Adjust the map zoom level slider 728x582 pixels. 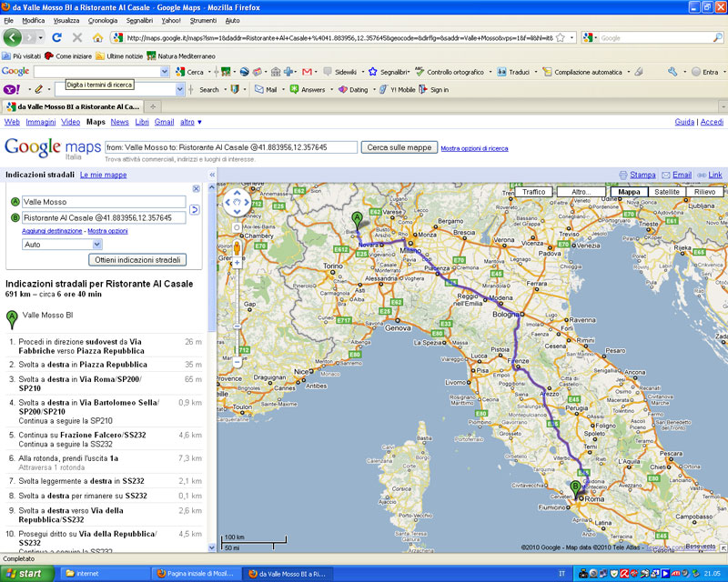click(237, 326)
